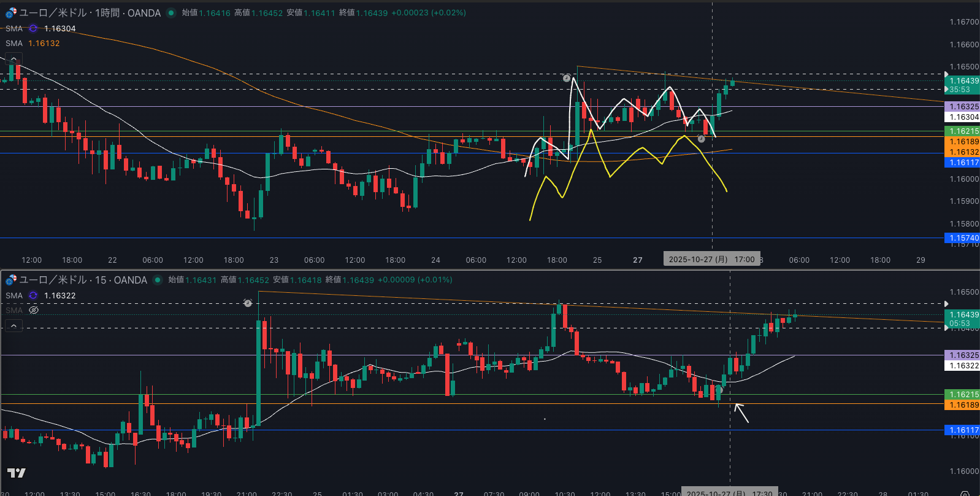Click green market status dot on 1-hour chart
This screenshot has height=496, width=980.
(171, 13)
